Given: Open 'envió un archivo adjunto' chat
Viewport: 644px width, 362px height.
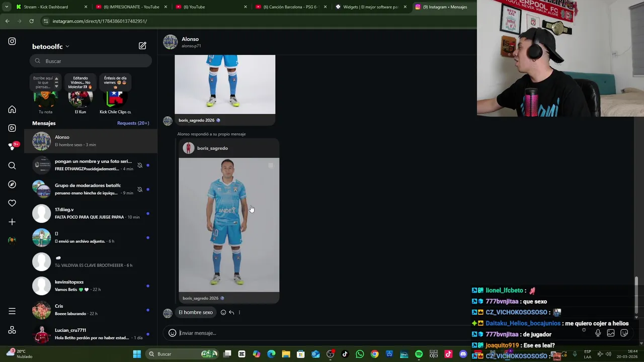Looking at the screenshot, I should pyautogui.click(x=91, y=237).
